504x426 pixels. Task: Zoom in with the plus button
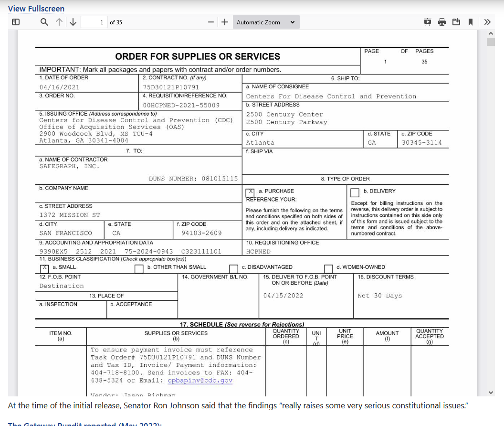coord(225,22)
